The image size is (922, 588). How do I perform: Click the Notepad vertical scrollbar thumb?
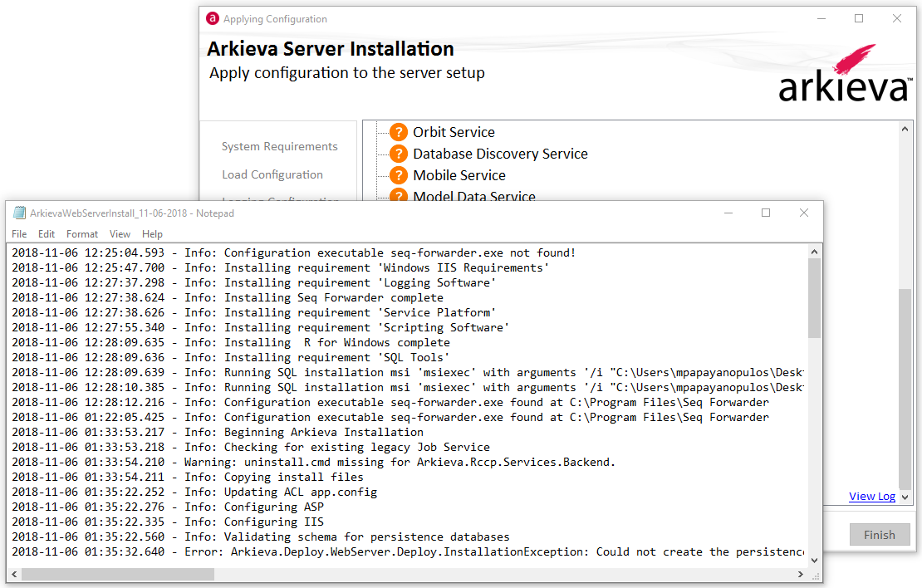click(x=814, y=299)
